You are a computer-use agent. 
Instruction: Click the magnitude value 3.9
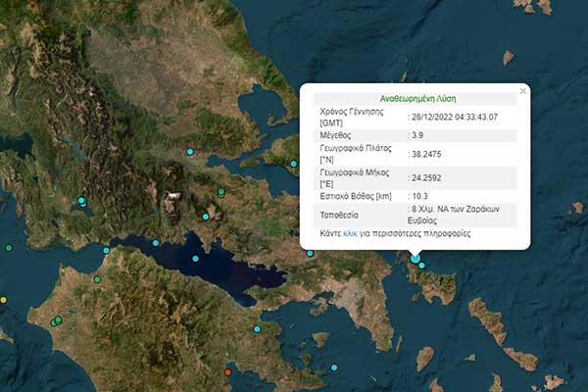(x=416, y=134)
